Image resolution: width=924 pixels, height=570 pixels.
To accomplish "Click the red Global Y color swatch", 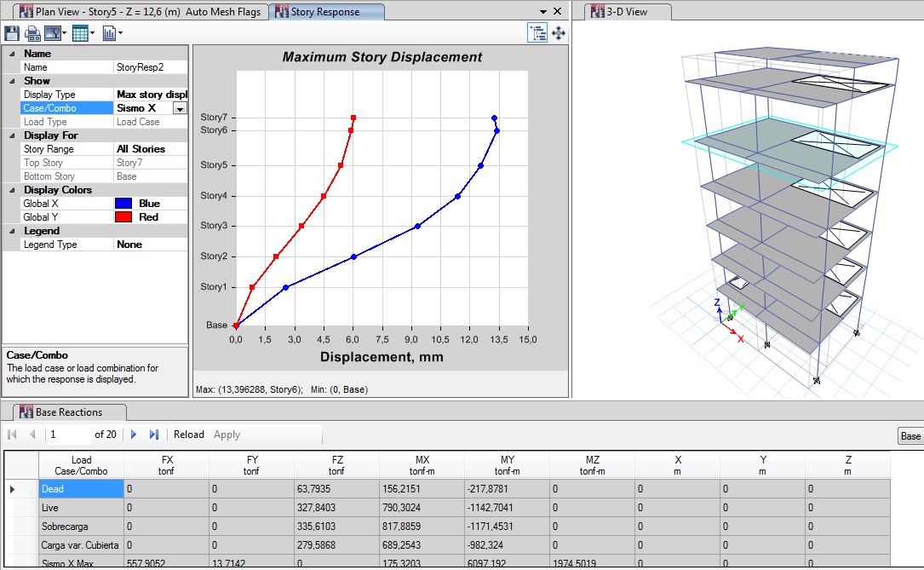I will pos(124,217).
